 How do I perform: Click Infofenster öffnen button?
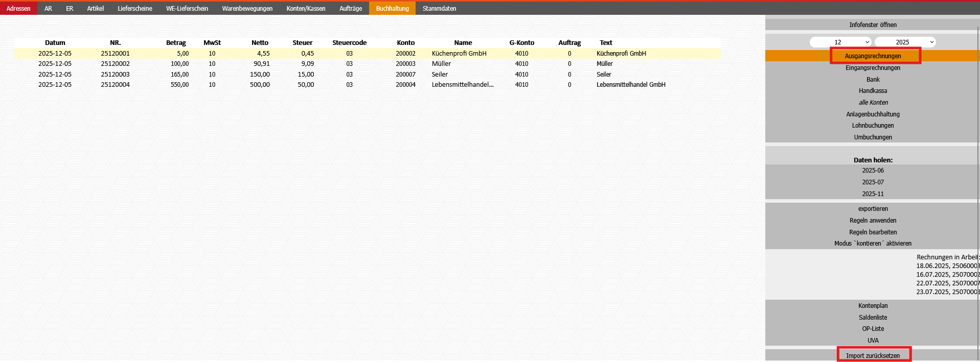[x=872, y=25]
